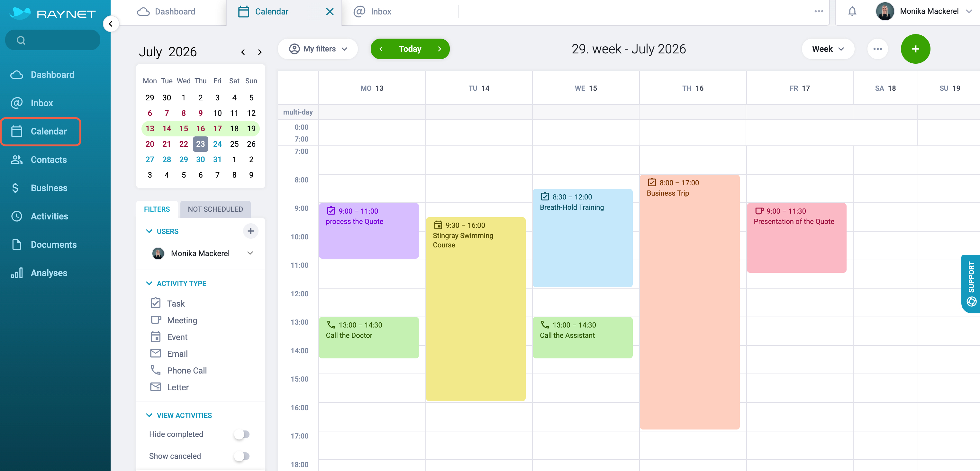The image size is (980, 471).
Task: Open Presentation of the Quote meeting
Action: coord(796,238)
